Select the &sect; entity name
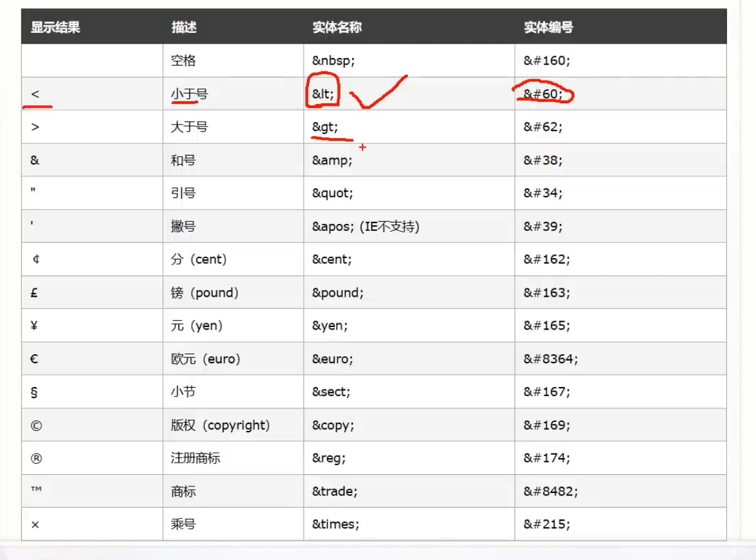Viewport: 756px width, 560px height. pyautogui.click(x=331, y=392)
